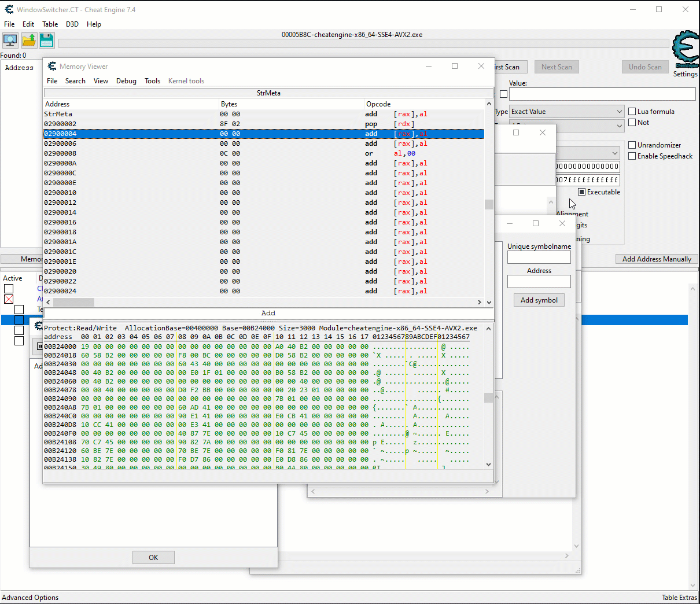Viewport: 700px width, 604px height.
Task: Click the Unique symbolname input field
Action: pos(539,257)
